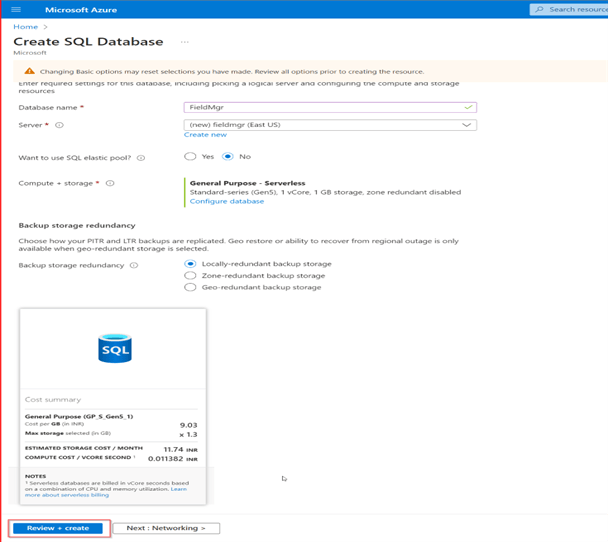Click the estimated storage cost 11.74 INR
This screenshot has height=542, width=609.
pyautogui.click(x=181, y=450)
